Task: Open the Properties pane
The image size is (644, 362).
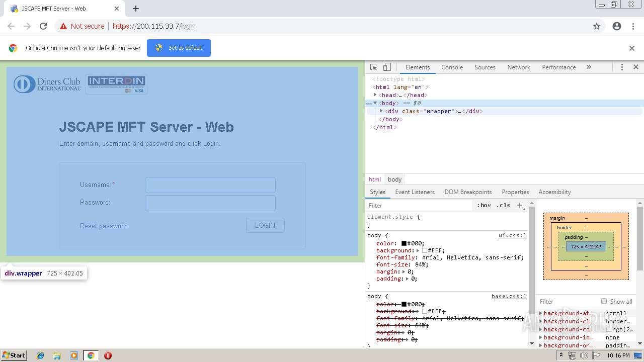Action: point(515,192)
